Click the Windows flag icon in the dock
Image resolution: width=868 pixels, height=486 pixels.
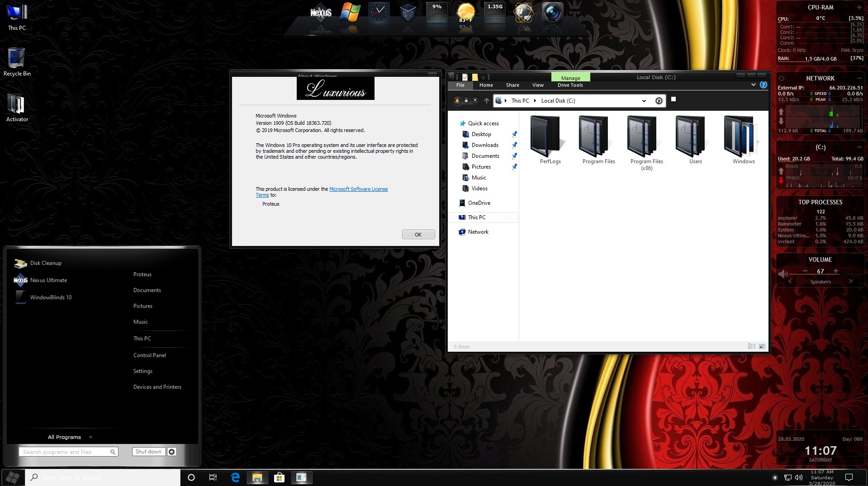point(350,13)
